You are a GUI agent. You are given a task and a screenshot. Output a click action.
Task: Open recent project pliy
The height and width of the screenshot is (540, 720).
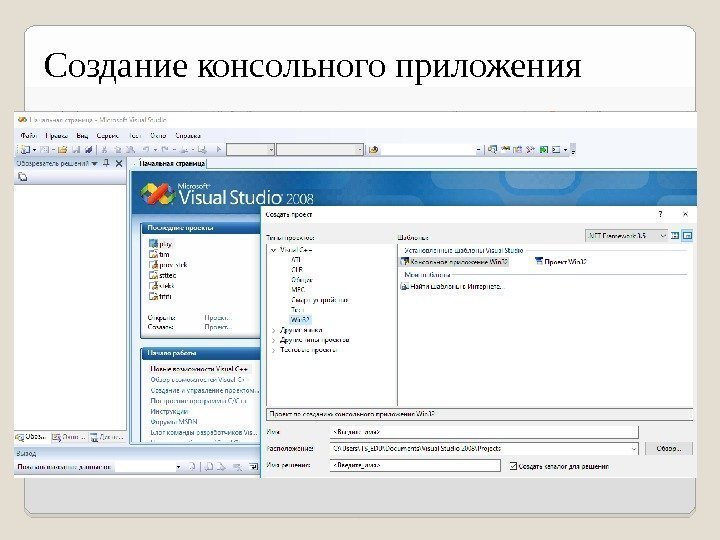tap(160, 244)
